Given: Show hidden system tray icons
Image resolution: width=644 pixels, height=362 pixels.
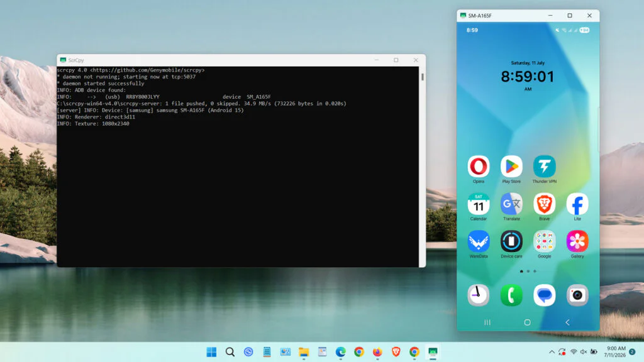Looking at the screenshot, I should pos(552,352).
